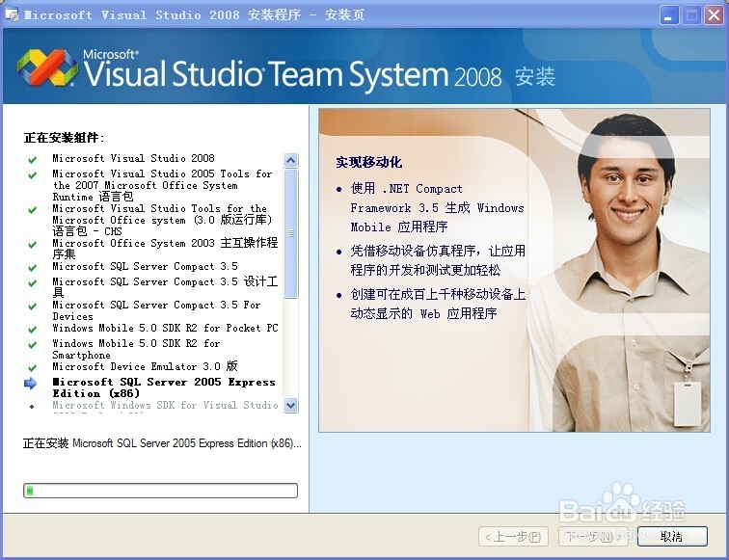Click the blue arrow next to SQL Server 2005 Express
This screenshot has height=560, width=729.
30,384
